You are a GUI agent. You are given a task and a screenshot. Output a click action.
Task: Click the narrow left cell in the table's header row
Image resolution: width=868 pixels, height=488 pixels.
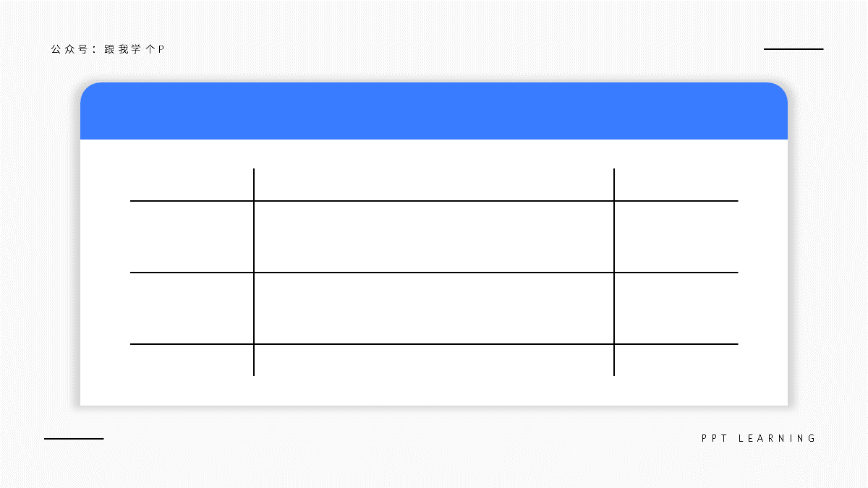pos(192,184)
